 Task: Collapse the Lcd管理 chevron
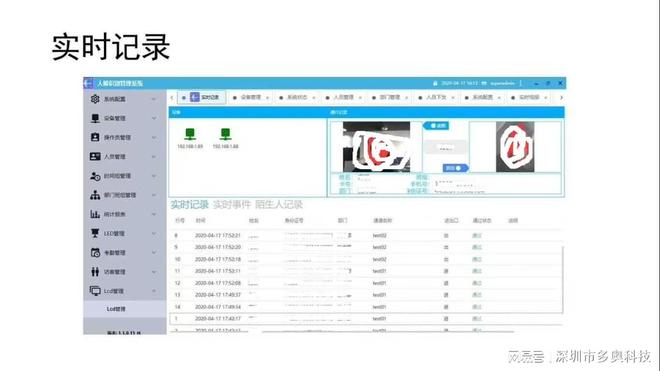click(x=154, y=291)
